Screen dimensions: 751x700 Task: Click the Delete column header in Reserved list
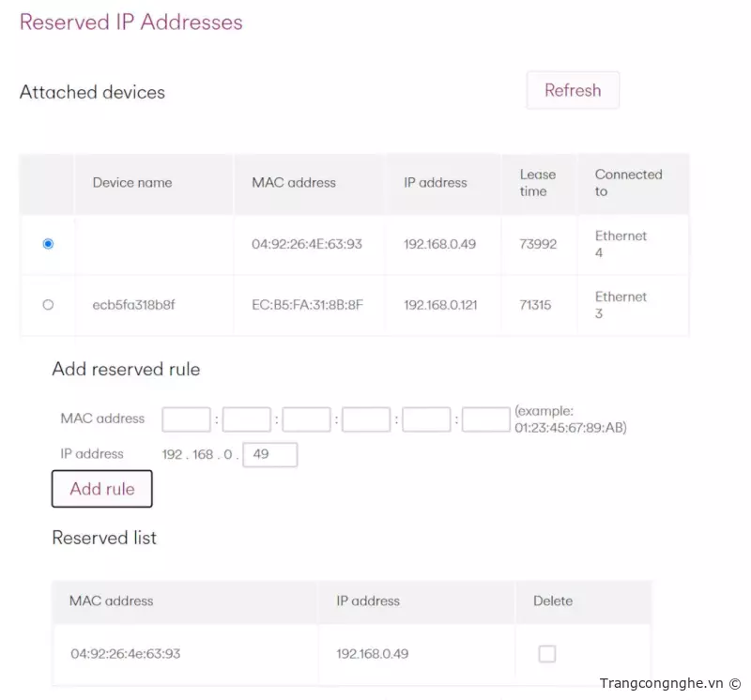[553, 601]
